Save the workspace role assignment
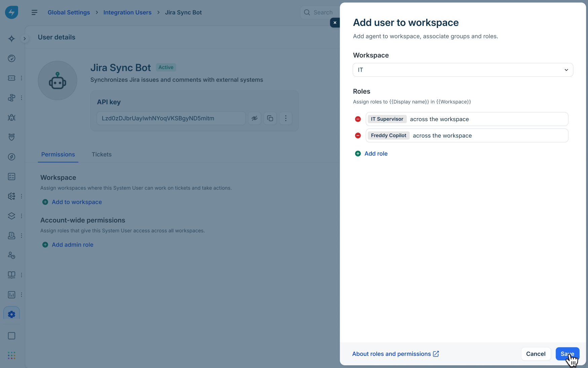Image resolution: width=588 pixels, height=368 pixels. pos(567,354)
